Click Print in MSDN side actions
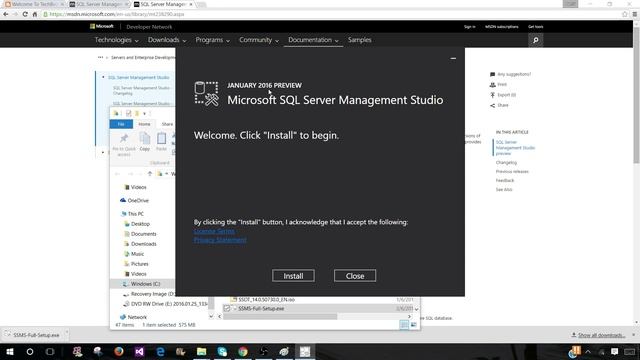The height and width of the screenshot is (360, 640). pos(498,84)
